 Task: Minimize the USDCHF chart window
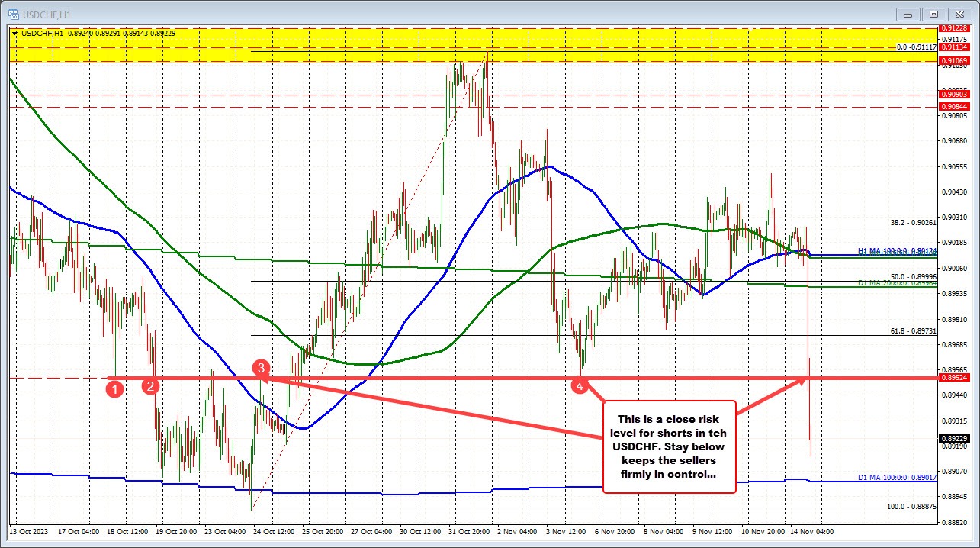908,13
